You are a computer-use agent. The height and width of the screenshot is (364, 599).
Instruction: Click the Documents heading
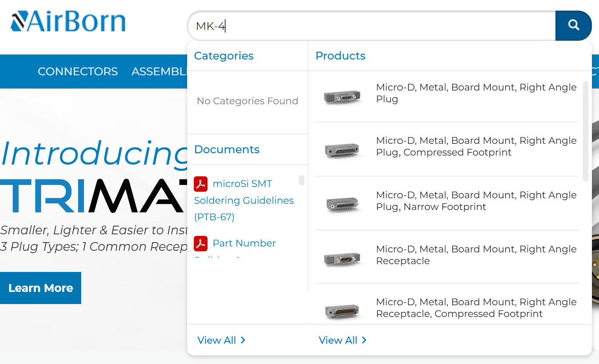pyautogui.click(x=227, y=149)
